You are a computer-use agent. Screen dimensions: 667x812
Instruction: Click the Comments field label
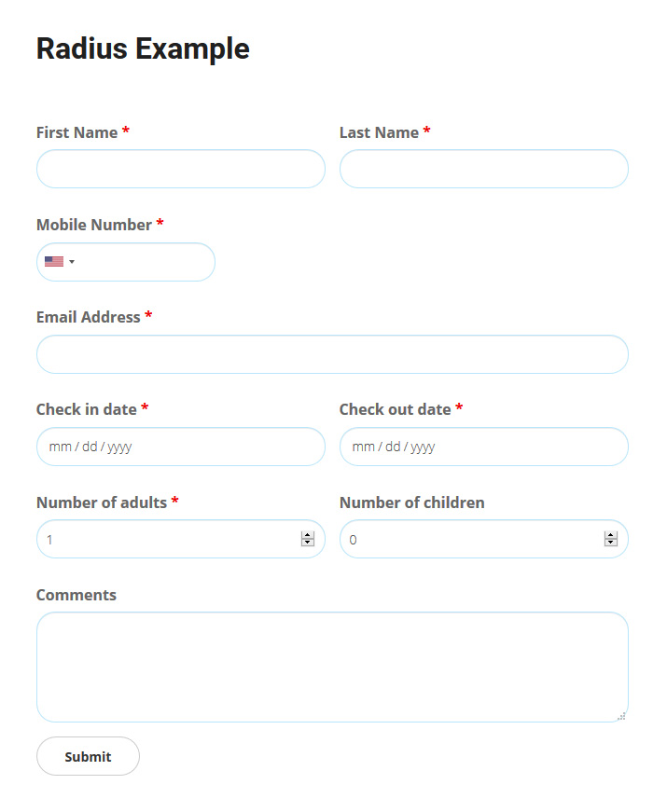(76, 595)
